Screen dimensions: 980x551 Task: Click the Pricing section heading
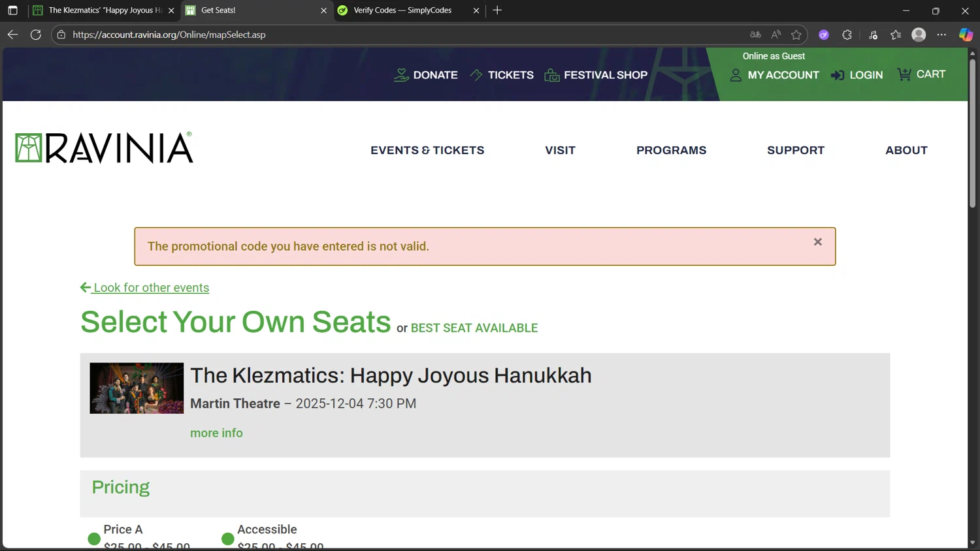(120, 488)
